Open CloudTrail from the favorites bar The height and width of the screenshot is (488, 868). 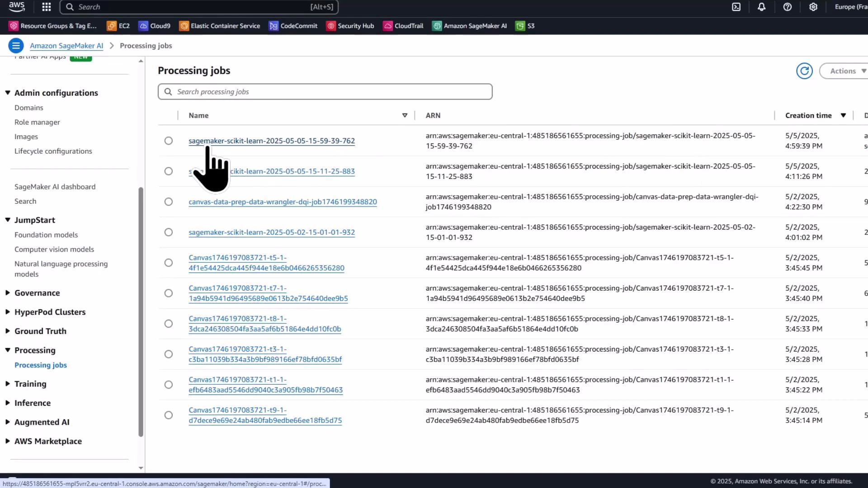pos(403,26)
